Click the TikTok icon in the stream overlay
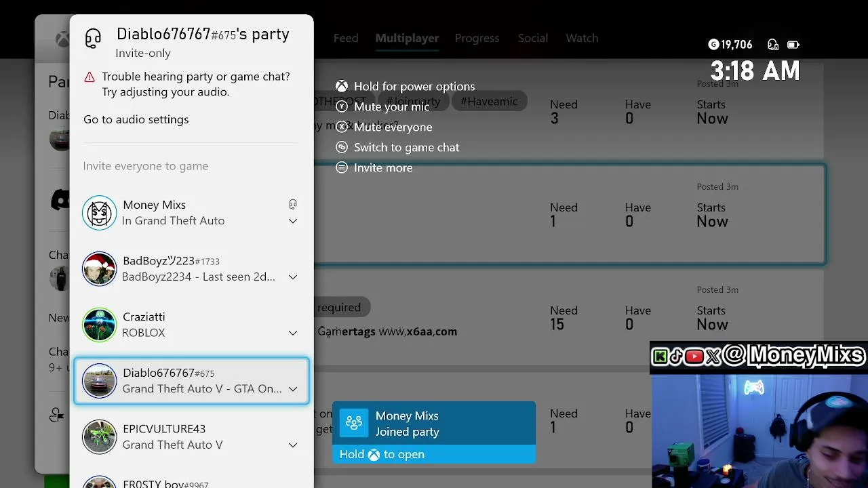Viewport: 868px width, 488px height. [x=676, y=357]
